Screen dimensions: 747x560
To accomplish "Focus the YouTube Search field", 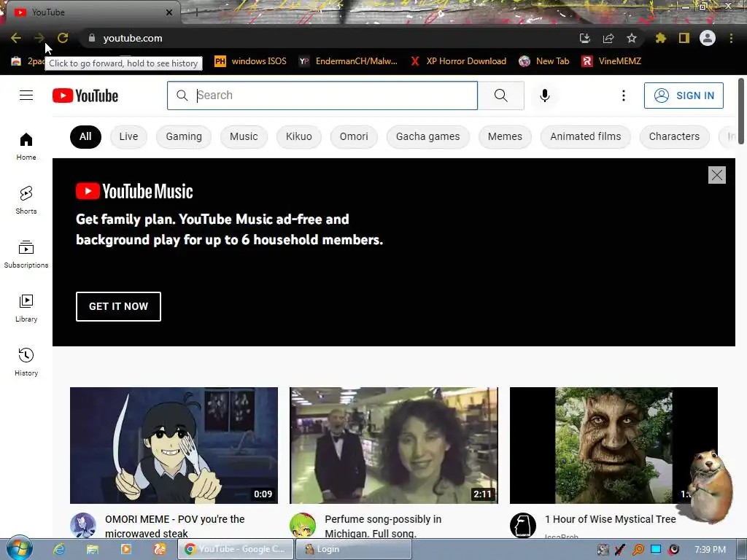I will click(x=322, y=96).
